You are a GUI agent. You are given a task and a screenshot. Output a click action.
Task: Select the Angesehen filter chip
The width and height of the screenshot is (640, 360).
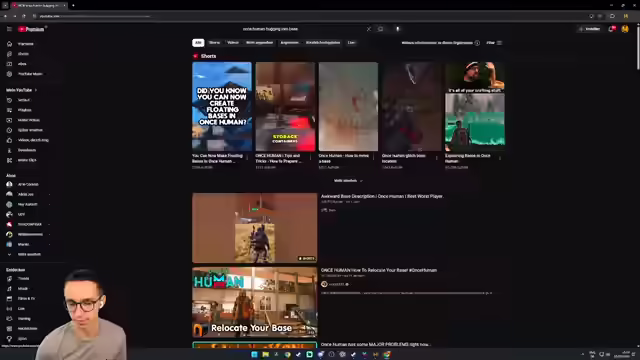[x=289, y=42]
